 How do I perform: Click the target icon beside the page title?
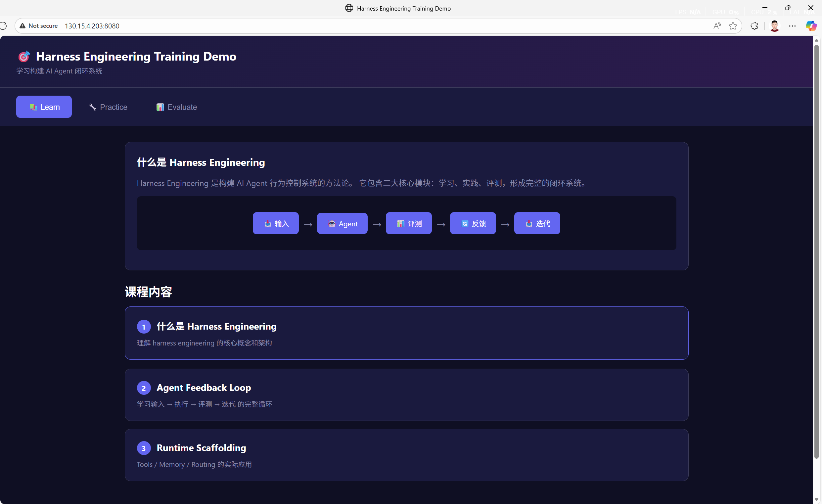point(23,56)
